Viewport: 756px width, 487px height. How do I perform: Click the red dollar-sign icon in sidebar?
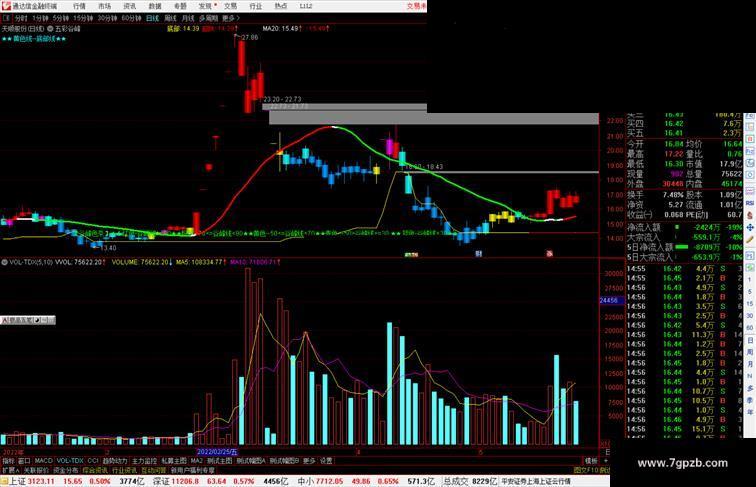(x=750, y=216)
